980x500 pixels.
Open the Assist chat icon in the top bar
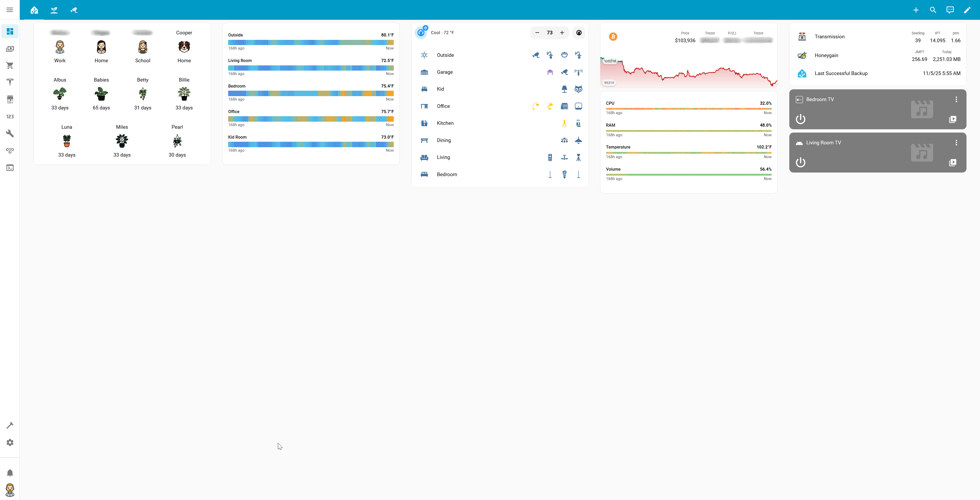[x=950, y=10]
